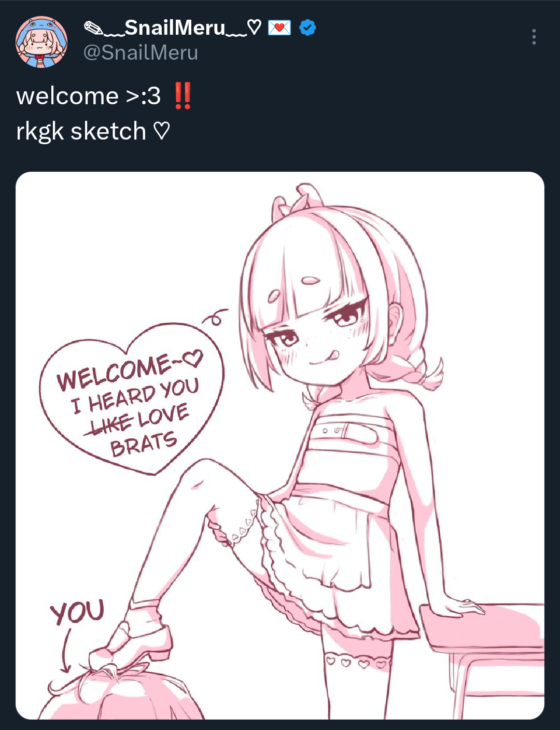
Task: Open the @SnailMeru handle link
Action: 141,53
